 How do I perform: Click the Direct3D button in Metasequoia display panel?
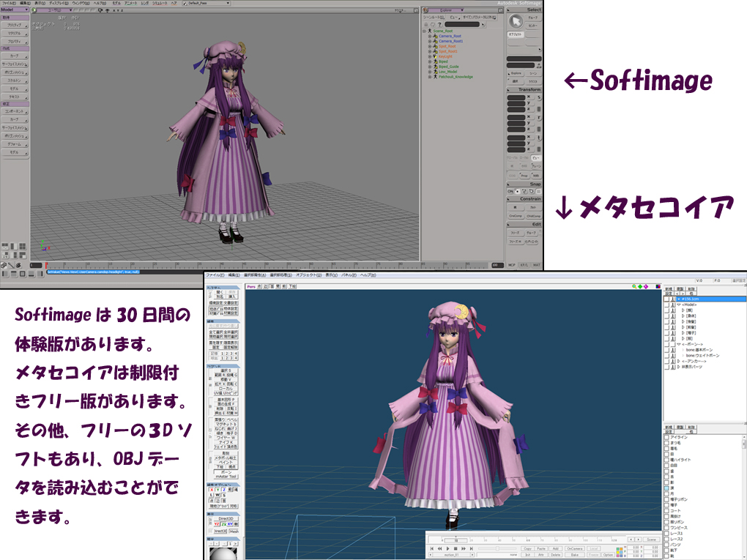click(226, 518)
